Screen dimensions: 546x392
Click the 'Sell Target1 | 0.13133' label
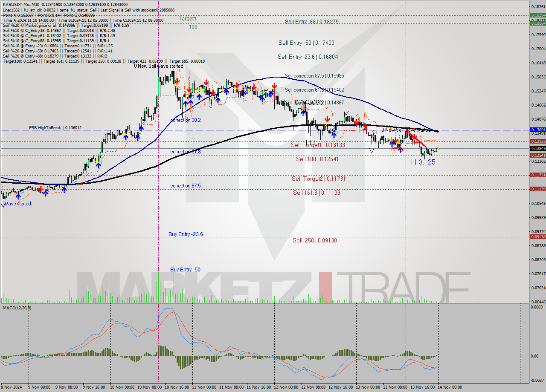318,145
